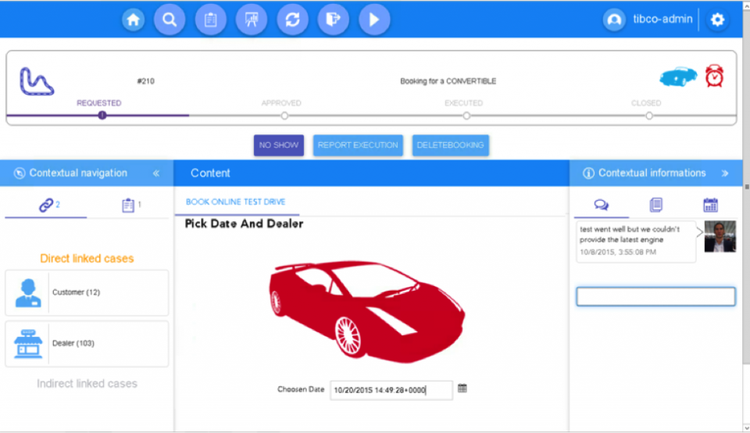
Task: Select the APPROVED stage marker
Action: tap(285, 115)
